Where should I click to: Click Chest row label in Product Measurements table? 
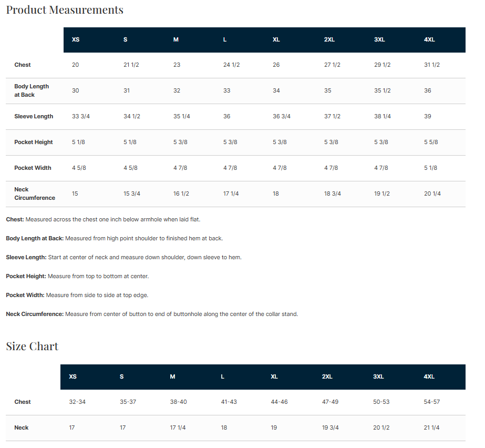[x=23, y=65]
